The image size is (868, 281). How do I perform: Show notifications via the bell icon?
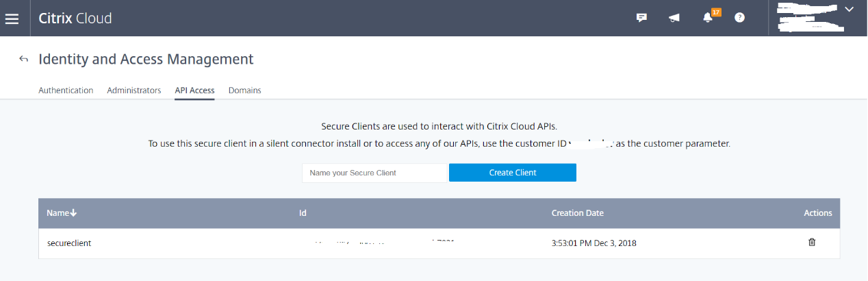coord(708,18)
